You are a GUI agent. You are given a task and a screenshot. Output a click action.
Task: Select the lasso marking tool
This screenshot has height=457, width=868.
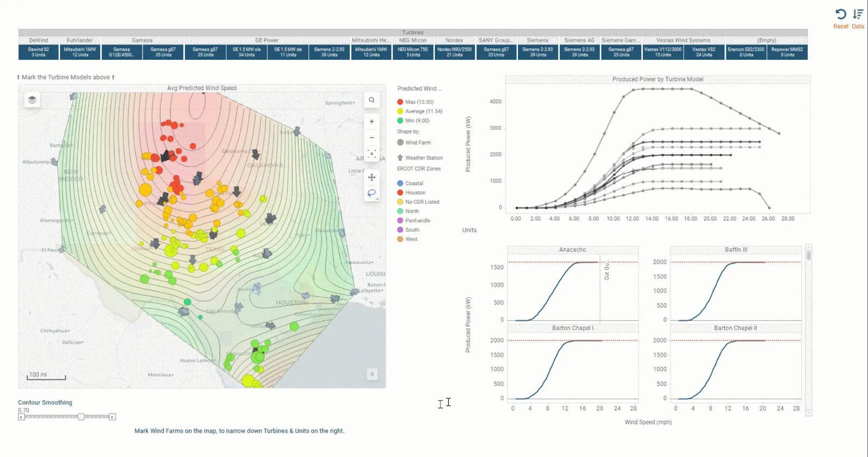pyautogui.click(x=372, y=193)
